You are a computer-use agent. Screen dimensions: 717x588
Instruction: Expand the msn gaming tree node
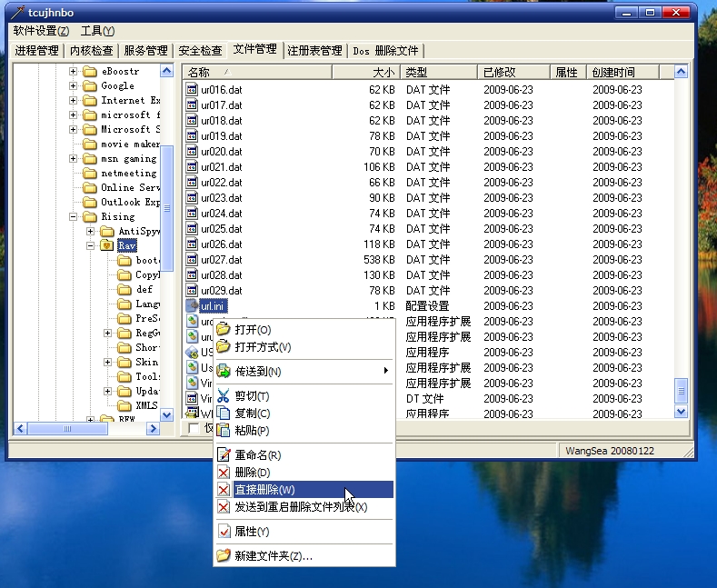click(x=74, y=159)
